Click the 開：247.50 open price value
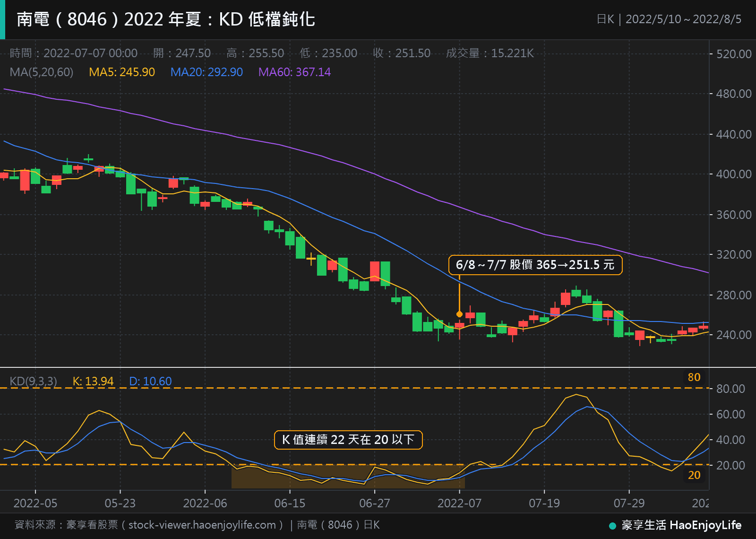The width and height of the screenshot is (756, 539). coord(182,53)
